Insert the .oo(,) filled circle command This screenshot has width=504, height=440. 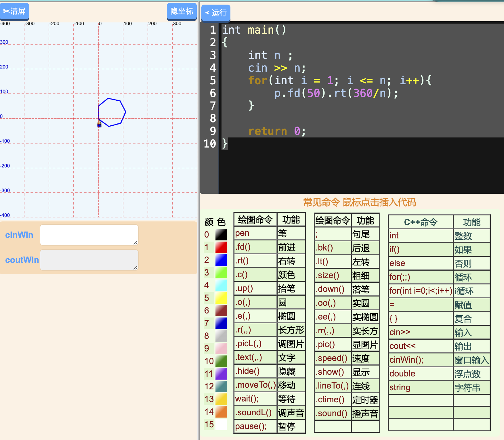point(333,303)
